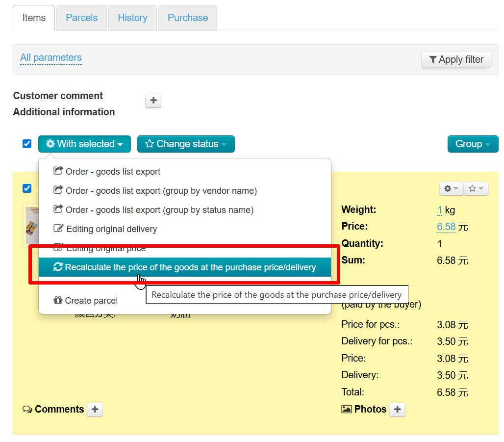Uncheck the yellow item row checkbox
Image resolution: width=504 pixels, height=442 pixels.
point(27,188)
